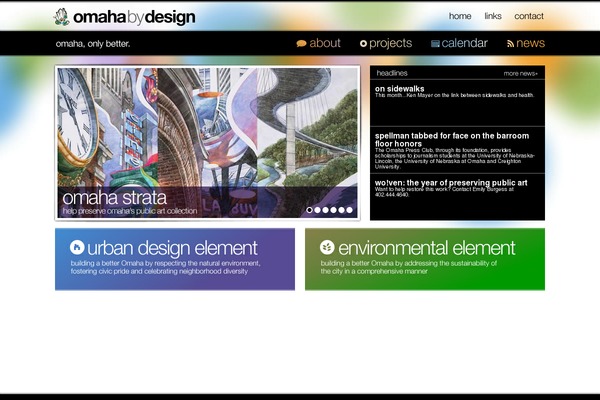
Task: Click the circle icon beside projects
Action: click(x=363, y=44)
